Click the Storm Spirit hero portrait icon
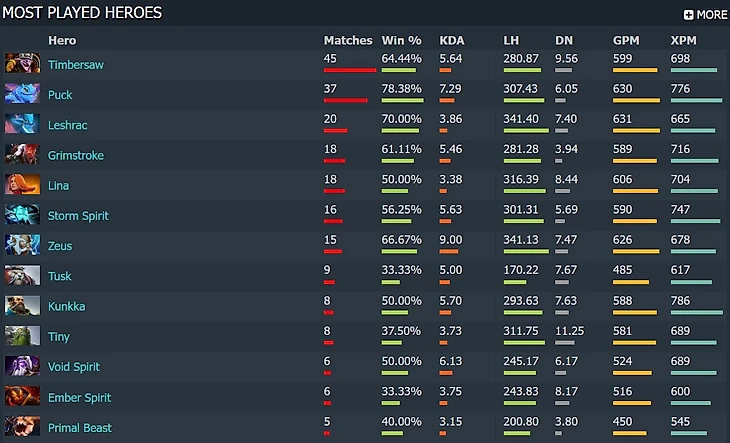 22,215
